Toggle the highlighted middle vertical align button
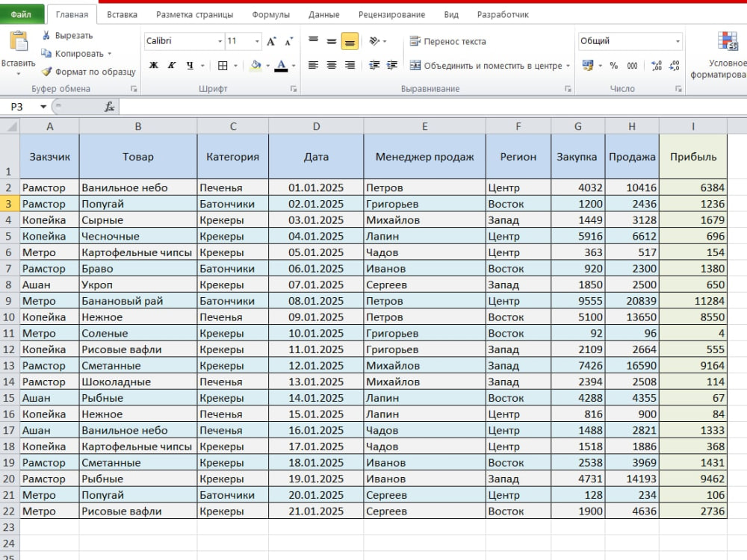Viewport: 747px width, 560px height. (x=350, y=42)
